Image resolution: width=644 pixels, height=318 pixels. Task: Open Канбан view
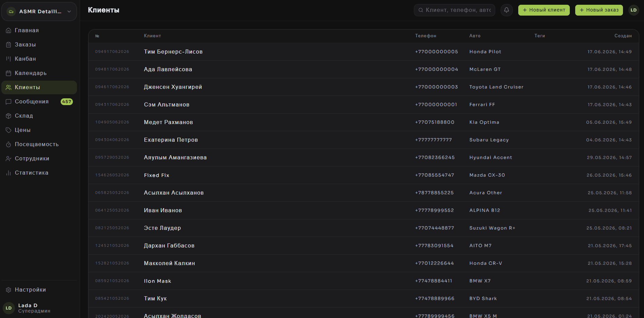[39, 59]
